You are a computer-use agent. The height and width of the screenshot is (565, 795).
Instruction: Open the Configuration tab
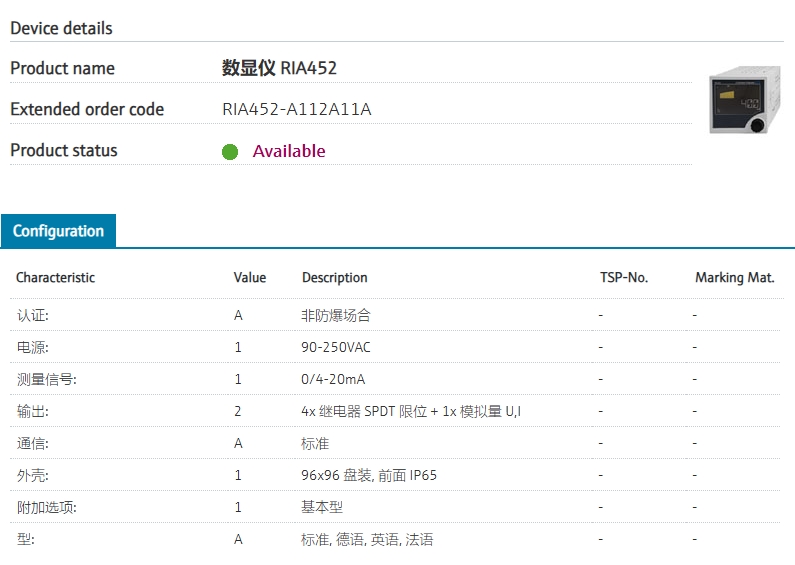pyautogui.click(x=58, y=231)
